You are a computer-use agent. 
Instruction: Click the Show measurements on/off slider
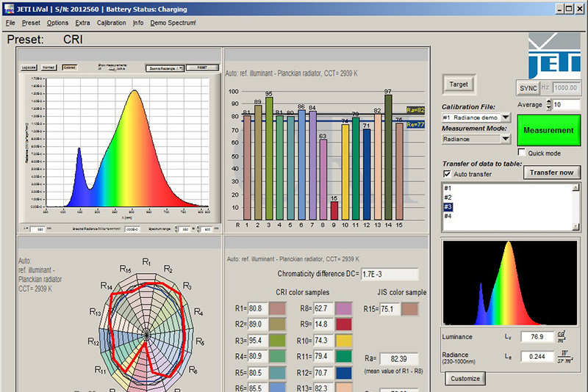click(x=112, y=69)
